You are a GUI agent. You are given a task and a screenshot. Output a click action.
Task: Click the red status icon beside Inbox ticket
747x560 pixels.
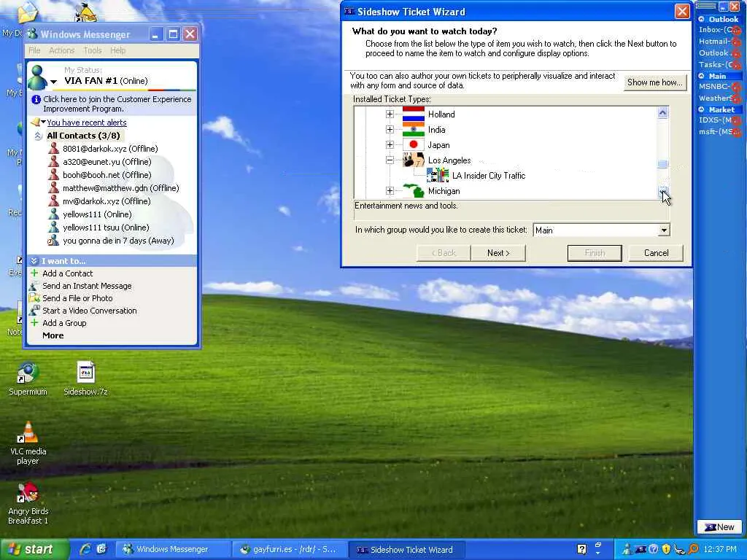point(735,31)
